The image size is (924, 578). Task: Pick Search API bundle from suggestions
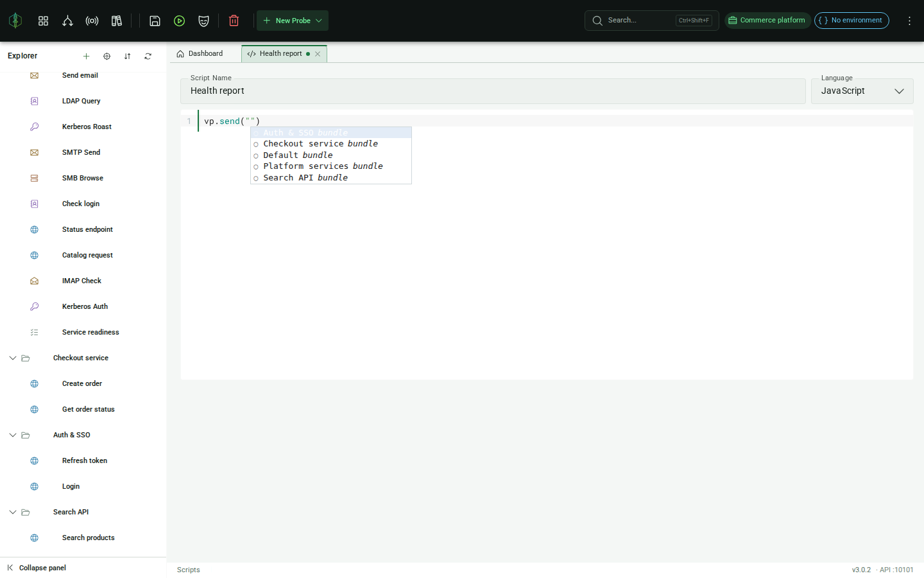[331, 178]
